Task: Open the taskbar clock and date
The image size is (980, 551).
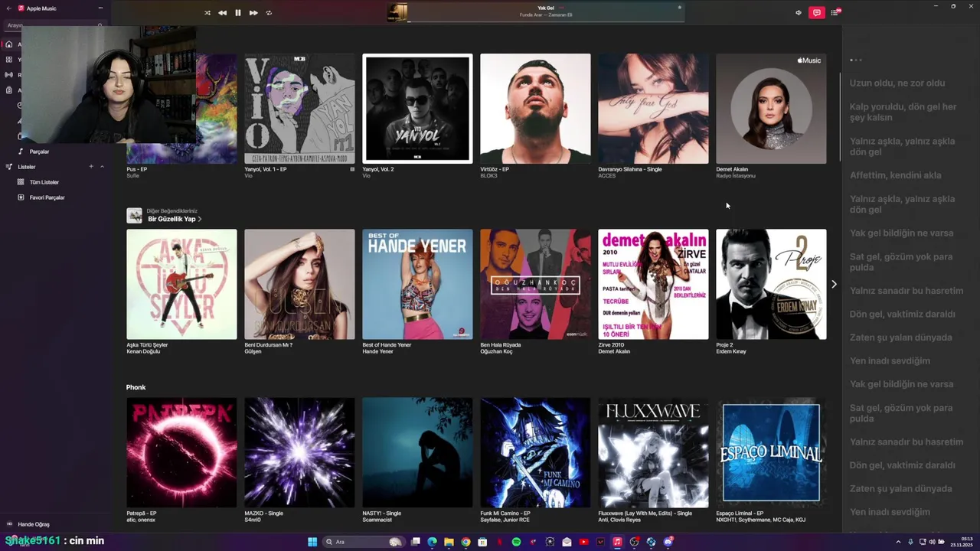Action: [961, 542]
